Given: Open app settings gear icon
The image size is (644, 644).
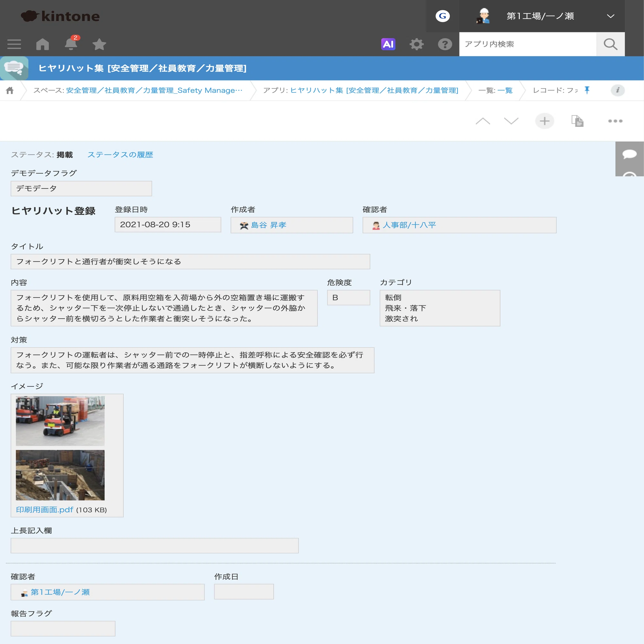Looking at the screenshot, I should point(416,44).
